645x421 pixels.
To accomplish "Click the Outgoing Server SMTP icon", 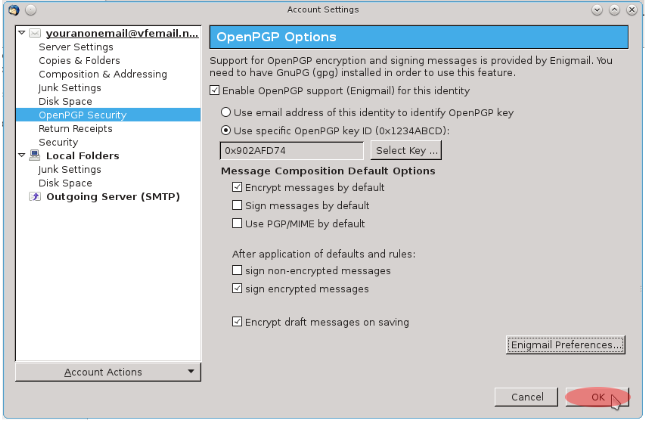I will pos(35,197).
